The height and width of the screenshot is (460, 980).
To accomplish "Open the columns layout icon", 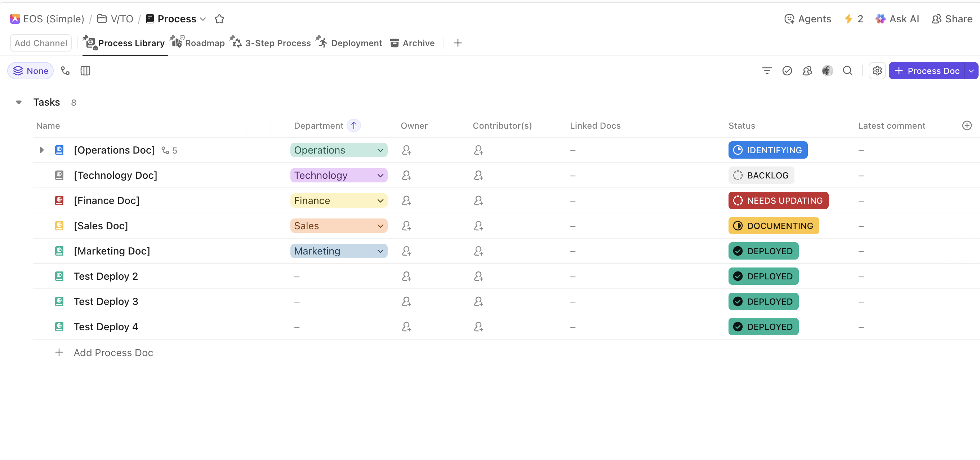I will tap(85, 71).
